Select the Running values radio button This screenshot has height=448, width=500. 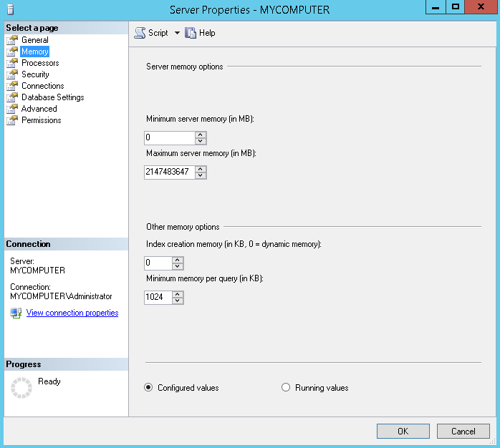coord(286,388)
